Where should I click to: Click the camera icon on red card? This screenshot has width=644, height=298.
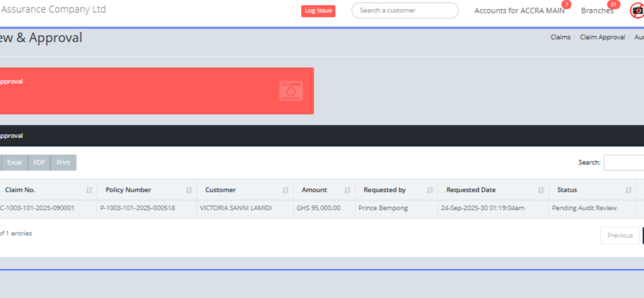click(x=291, y=91)
